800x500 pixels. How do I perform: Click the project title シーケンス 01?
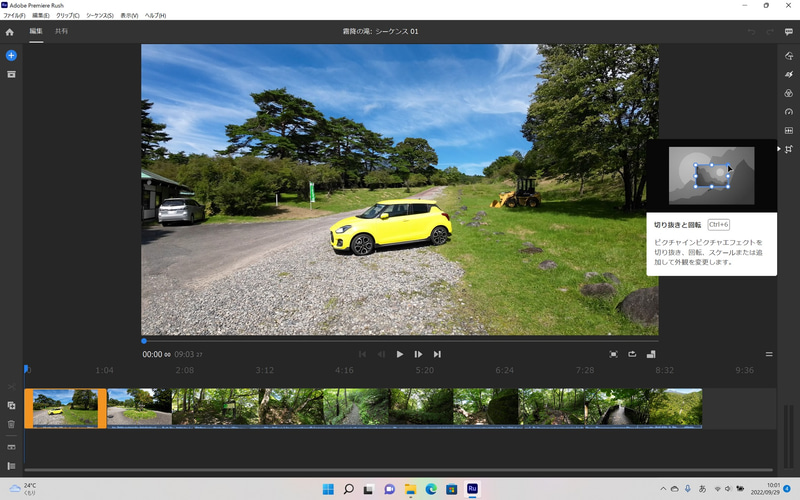(x=397, y=32)
